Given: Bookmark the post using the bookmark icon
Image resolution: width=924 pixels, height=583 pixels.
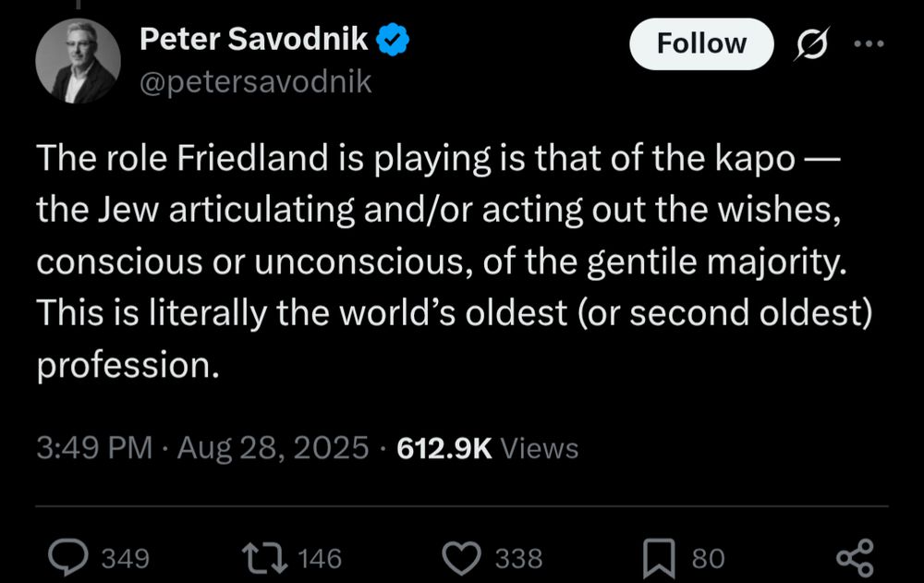Looking at the screenshot, I should (658, 556).
